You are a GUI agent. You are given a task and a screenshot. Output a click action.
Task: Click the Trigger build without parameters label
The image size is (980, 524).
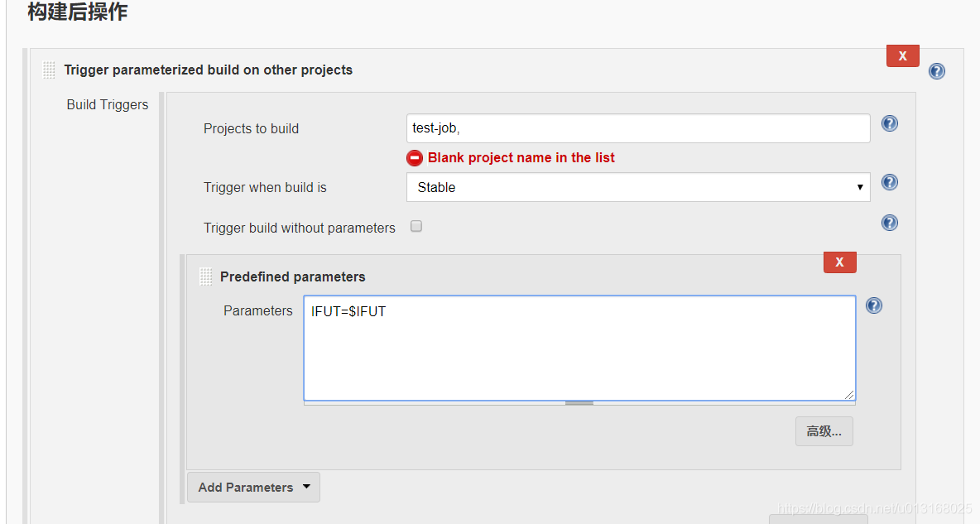click(x=300, y=228)
